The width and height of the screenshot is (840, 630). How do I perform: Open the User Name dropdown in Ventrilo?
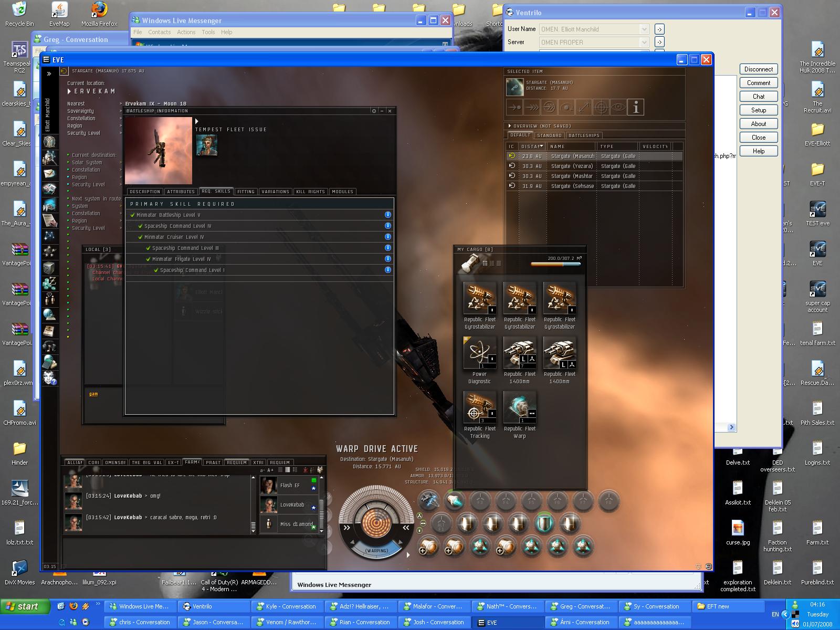644,29
